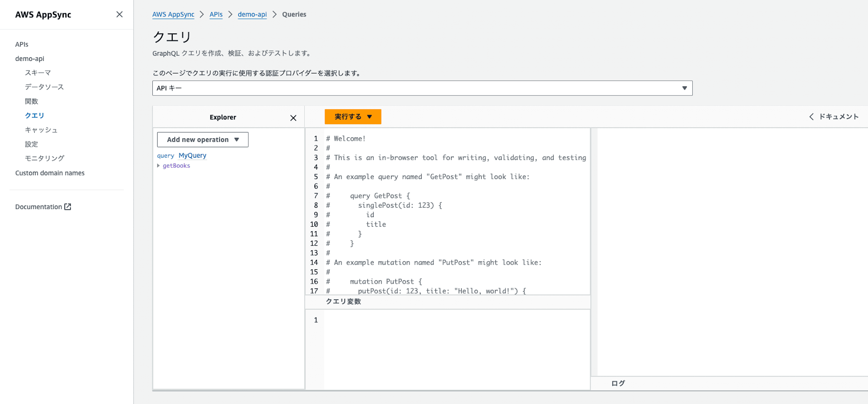Open モニタリング in the sidebar

click(44, 159)
